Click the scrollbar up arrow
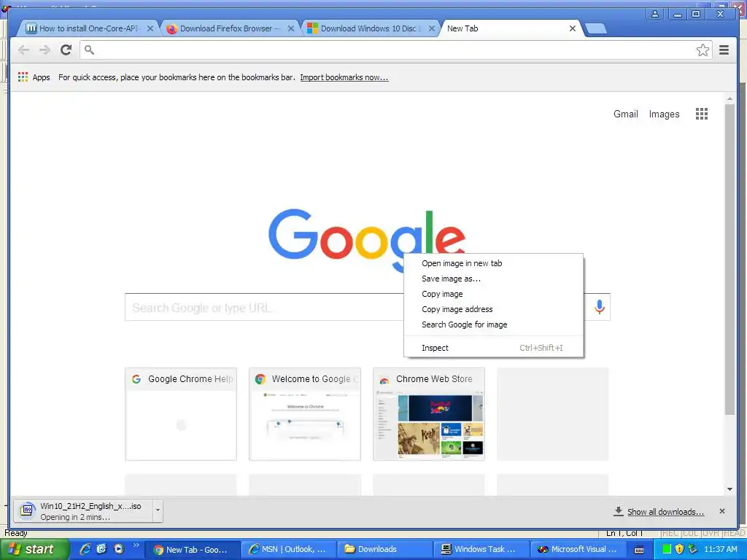The image size is (747, 560). coord(729,99)
